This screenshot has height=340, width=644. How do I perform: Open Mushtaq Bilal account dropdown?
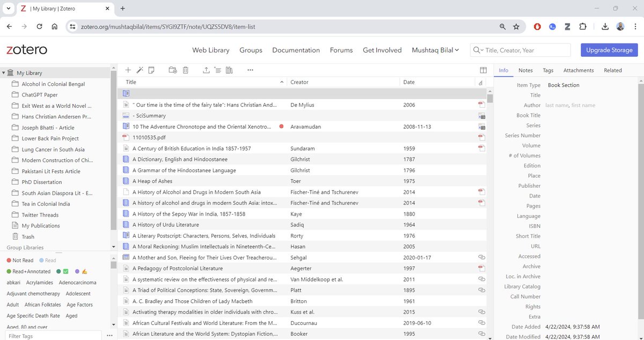click(435, 50)
